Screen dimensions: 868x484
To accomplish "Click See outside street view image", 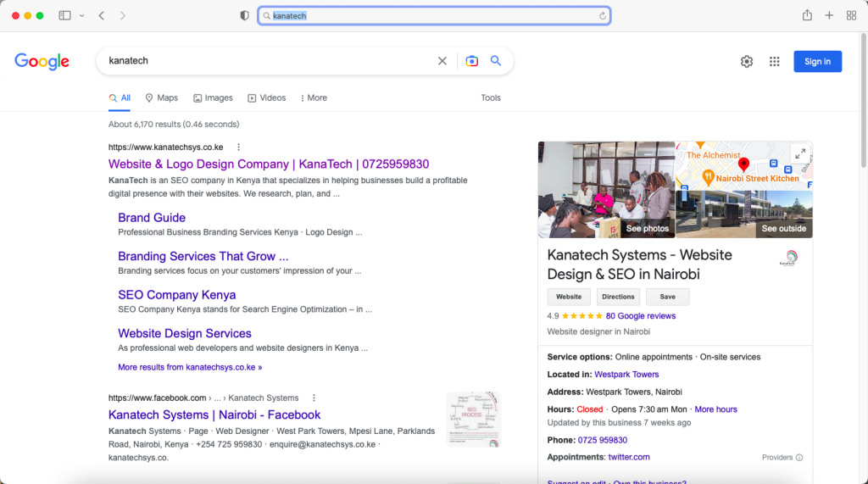I will [784, 229].
